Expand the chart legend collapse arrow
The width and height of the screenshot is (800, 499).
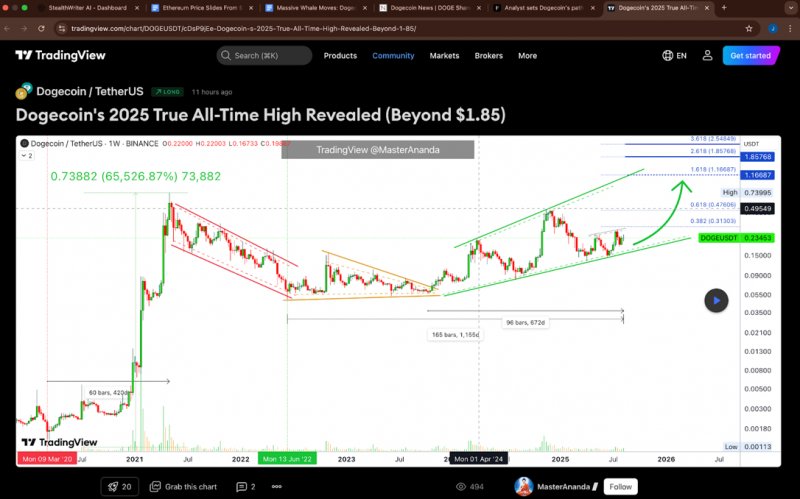[x=27, y=156]
